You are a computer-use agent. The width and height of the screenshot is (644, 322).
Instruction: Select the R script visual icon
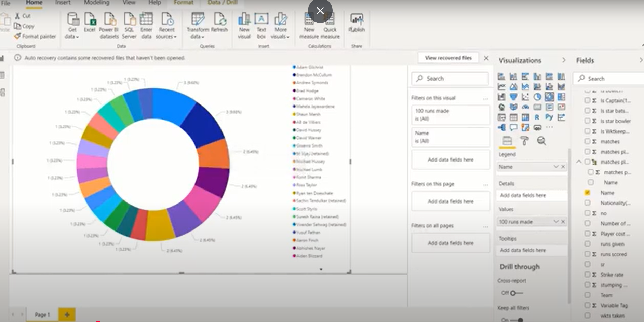click(x=537, y=117)
